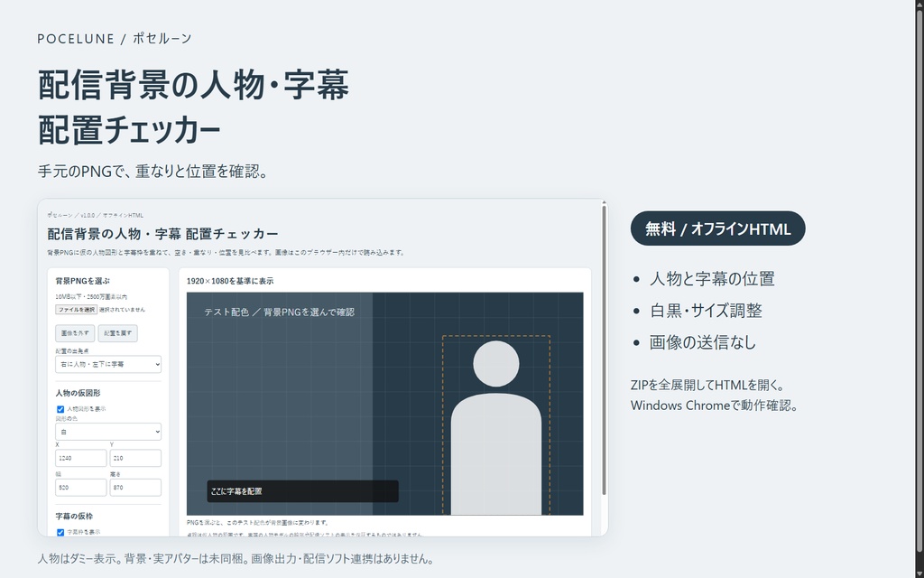924x578 pixels.
Task: Click the person silhouette placeholder figure
Action: click(x=496, y=427)
